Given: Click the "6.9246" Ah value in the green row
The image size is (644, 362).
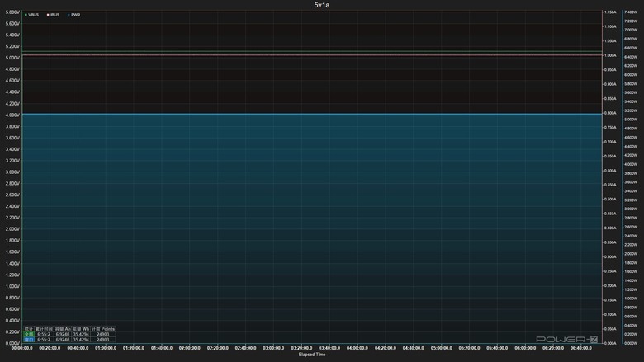Looking at the screenshot, I should click(x=63, y=334).
